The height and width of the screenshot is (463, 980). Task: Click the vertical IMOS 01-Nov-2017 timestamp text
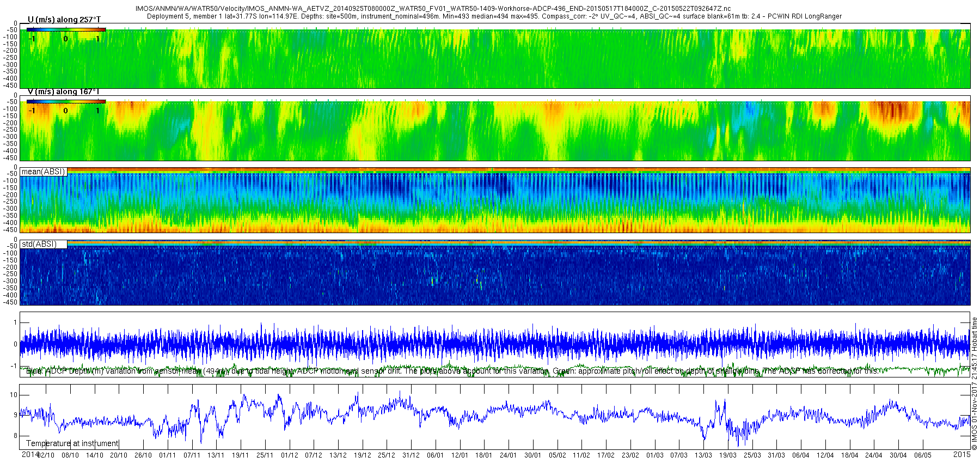click(x=975, y=383)
